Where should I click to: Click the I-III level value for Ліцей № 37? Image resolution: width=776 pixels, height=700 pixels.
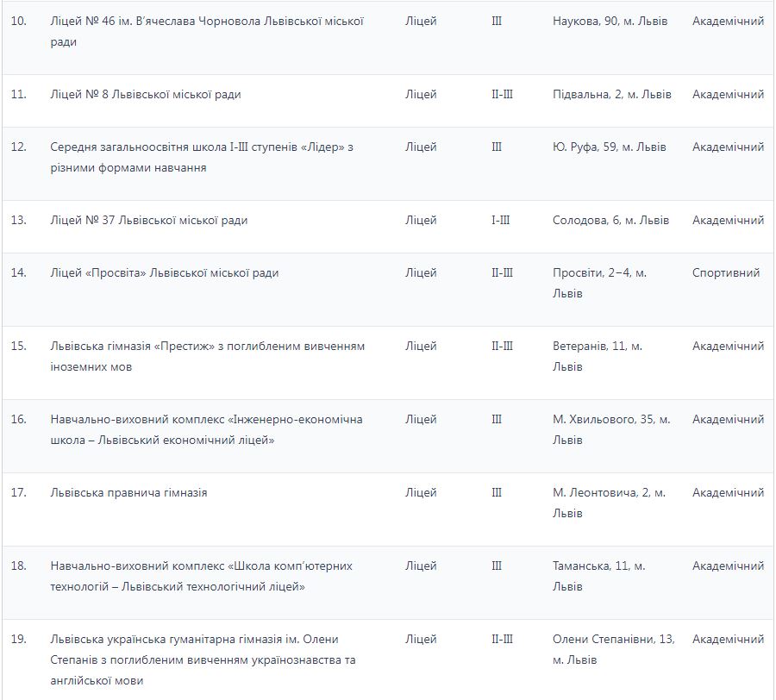tap(500, 221)
